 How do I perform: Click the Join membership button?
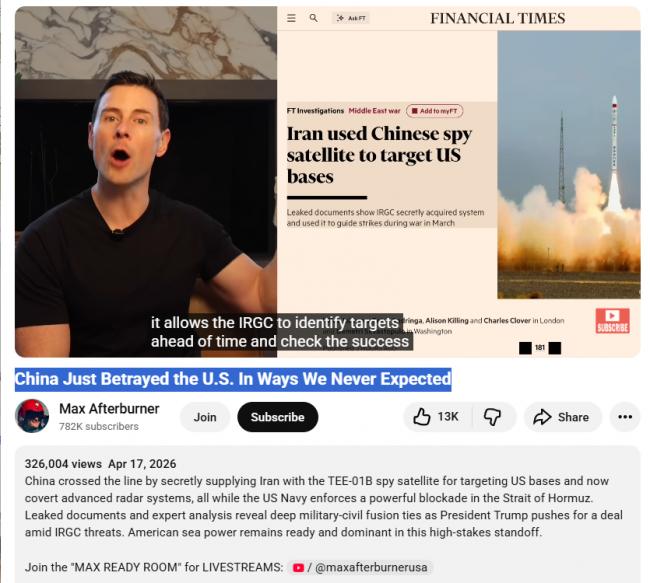(205, 417)
